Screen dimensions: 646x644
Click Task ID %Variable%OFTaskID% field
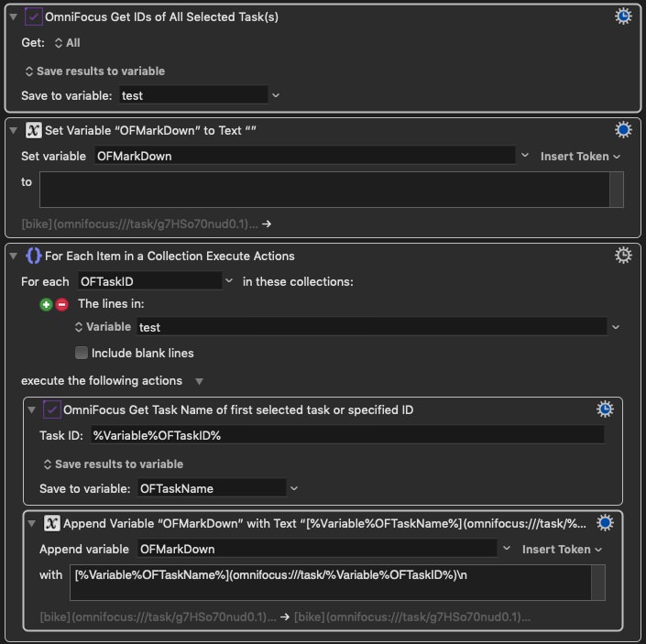pos(347,435)
